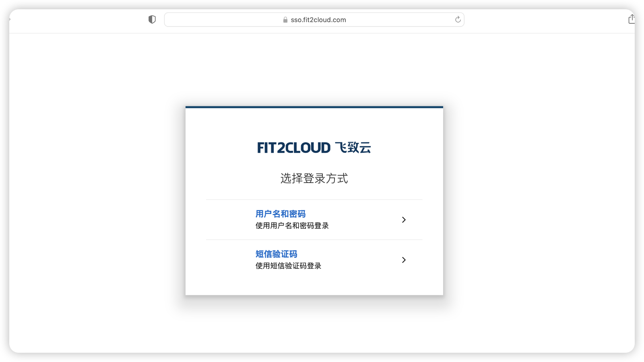Expand chevron next to 短信验证码

404,260
